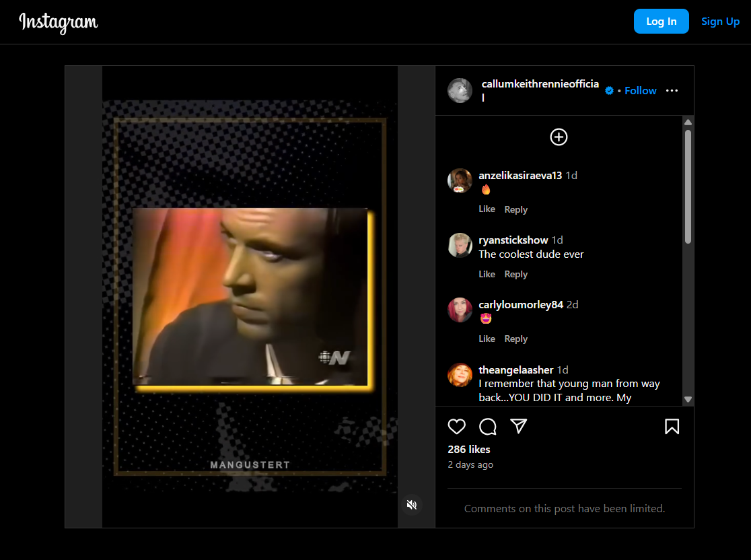Unmute the video with speaker icon
751x560 pixels.
pyautogui.click(x=411, y=504)
